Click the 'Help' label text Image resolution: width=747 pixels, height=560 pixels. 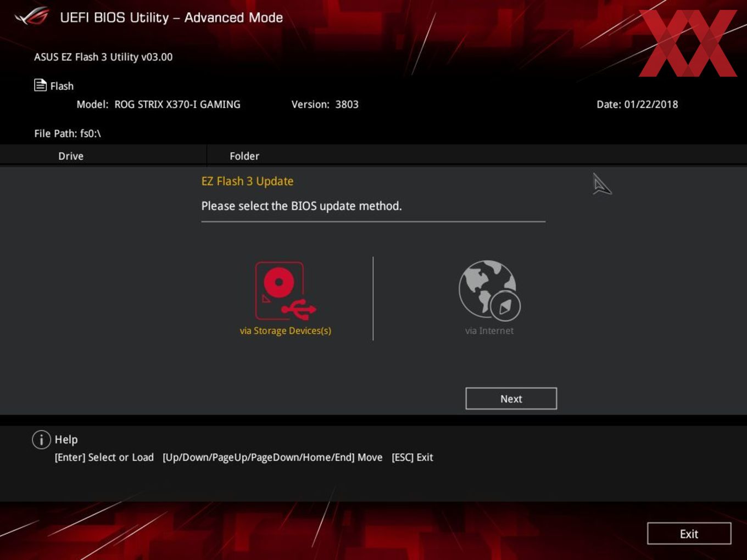pyautogui.click(x=66, y=440)
